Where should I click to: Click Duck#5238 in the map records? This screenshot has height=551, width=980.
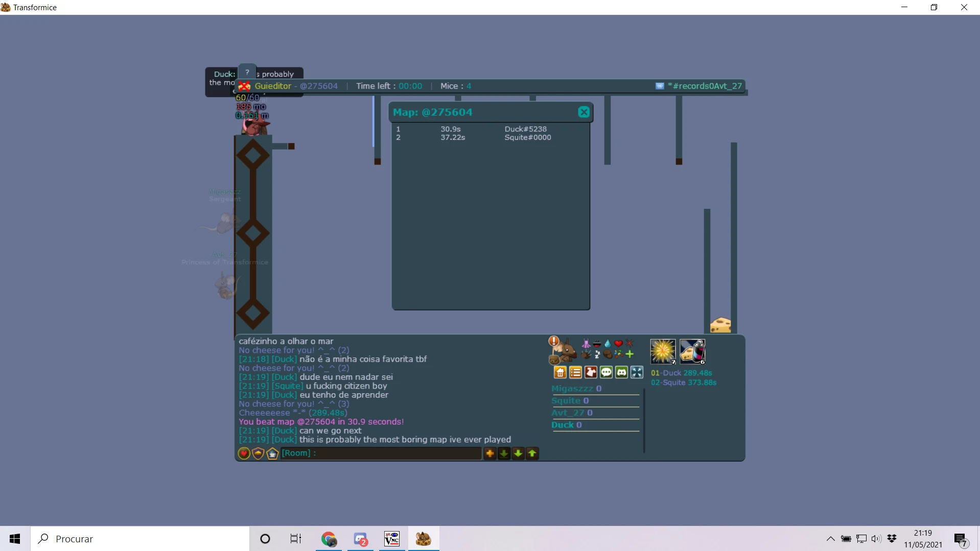(x=525, y=129)
